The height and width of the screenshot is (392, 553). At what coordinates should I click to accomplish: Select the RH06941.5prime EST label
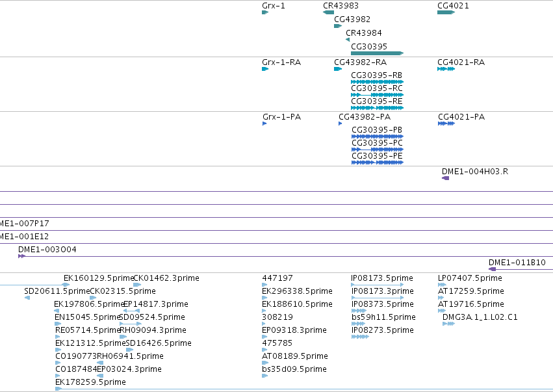pyautogui.click(x=130, y=356)
